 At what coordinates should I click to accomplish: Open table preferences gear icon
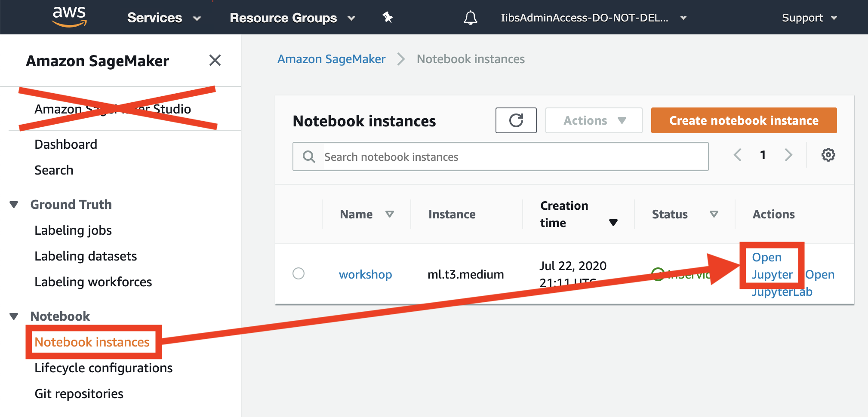(x=828, y=155)
